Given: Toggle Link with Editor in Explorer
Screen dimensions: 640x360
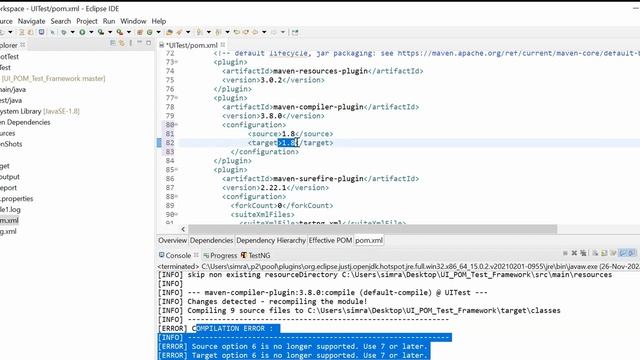Looking at the screenshot, I should tap(122, 43).
